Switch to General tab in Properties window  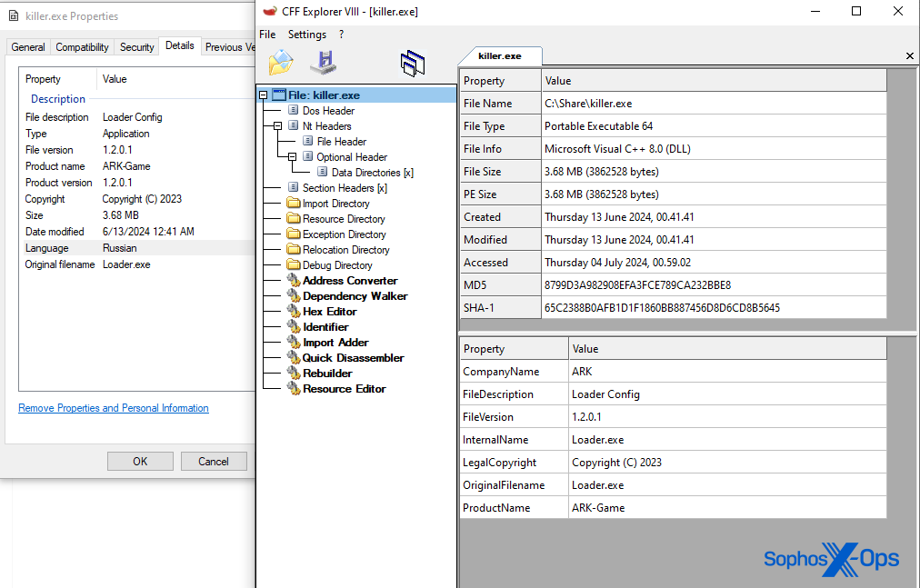(x=28, y=47)
